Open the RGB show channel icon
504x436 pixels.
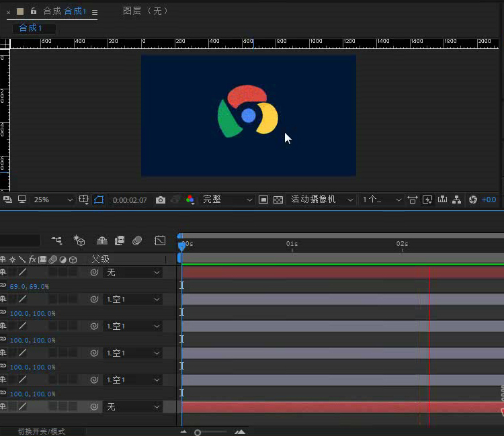pos(190,200)
